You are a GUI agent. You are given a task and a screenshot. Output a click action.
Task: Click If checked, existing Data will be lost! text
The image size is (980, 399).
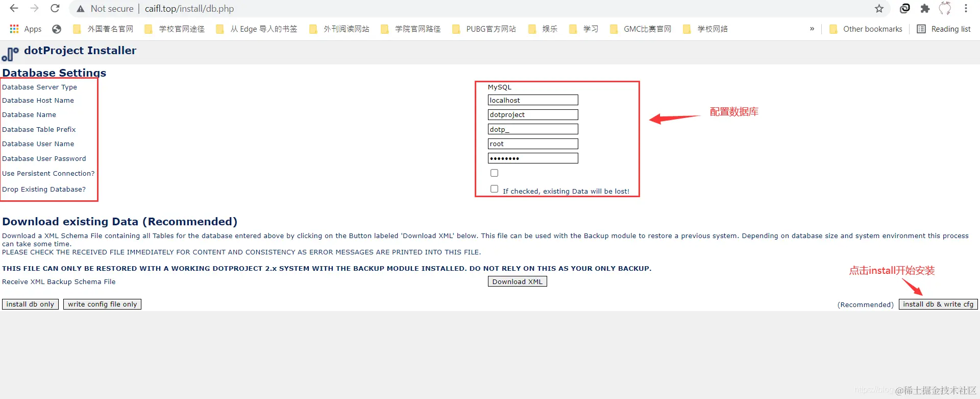(x=566, y=192)
